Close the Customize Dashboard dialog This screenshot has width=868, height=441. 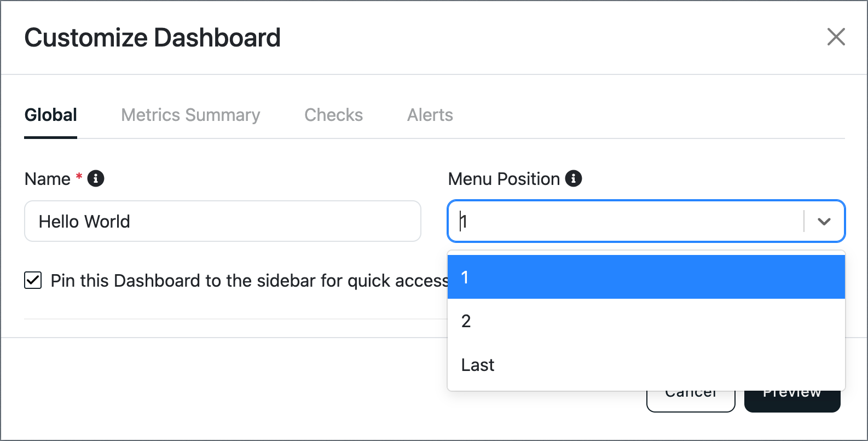[x=836, y=37]
